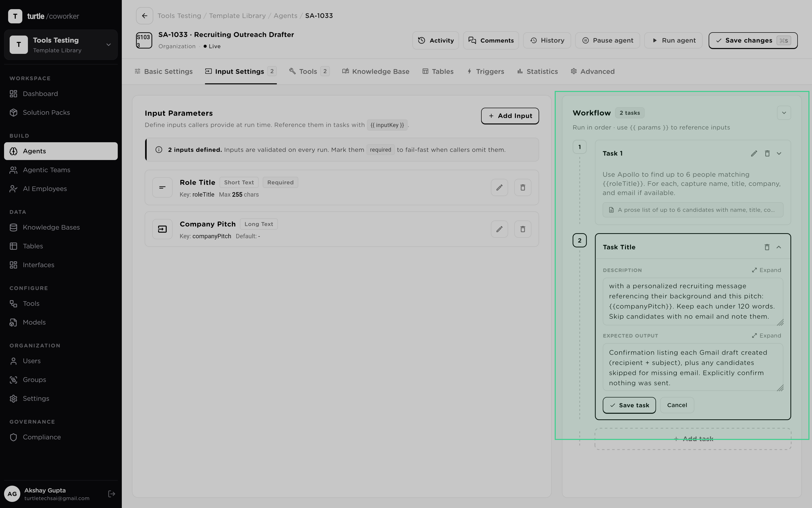Open Tools under Configure in sidebar
Image resolution: width=812 pixels, height=508 pixels.
[61, 304]
